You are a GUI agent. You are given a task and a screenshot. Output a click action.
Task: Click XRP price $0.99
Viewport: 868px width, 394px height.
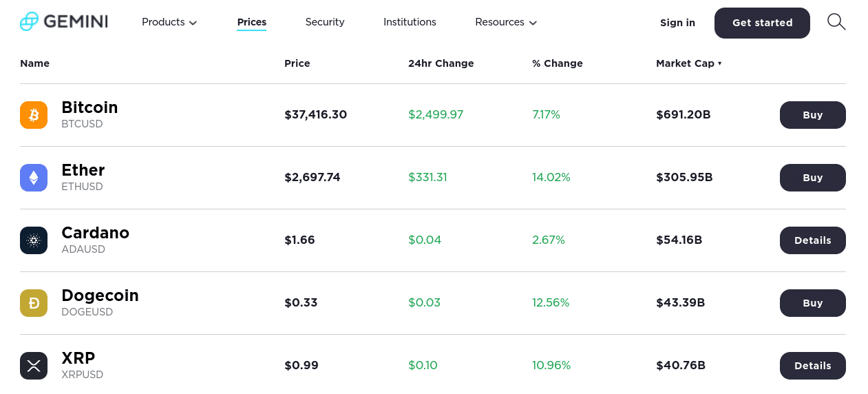[301, 366]
